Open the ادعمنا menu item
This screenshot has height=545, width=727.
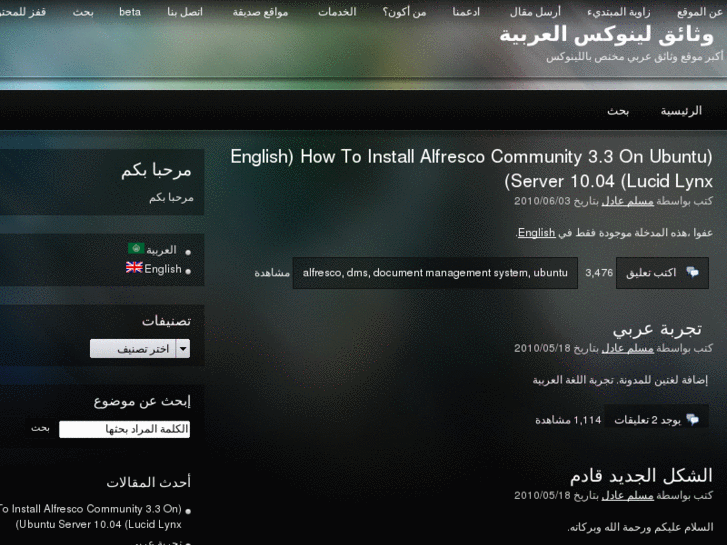[466, 12]
